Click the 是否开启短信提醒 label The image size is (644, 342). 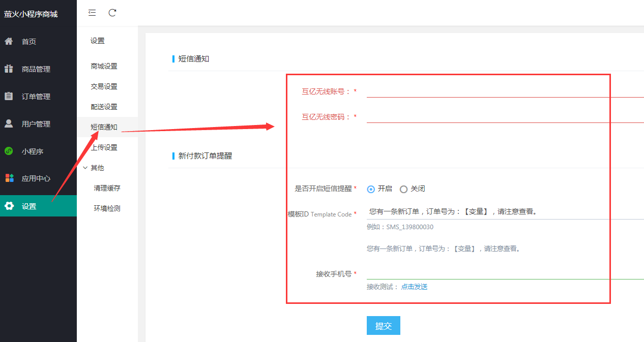pos(324,189)
